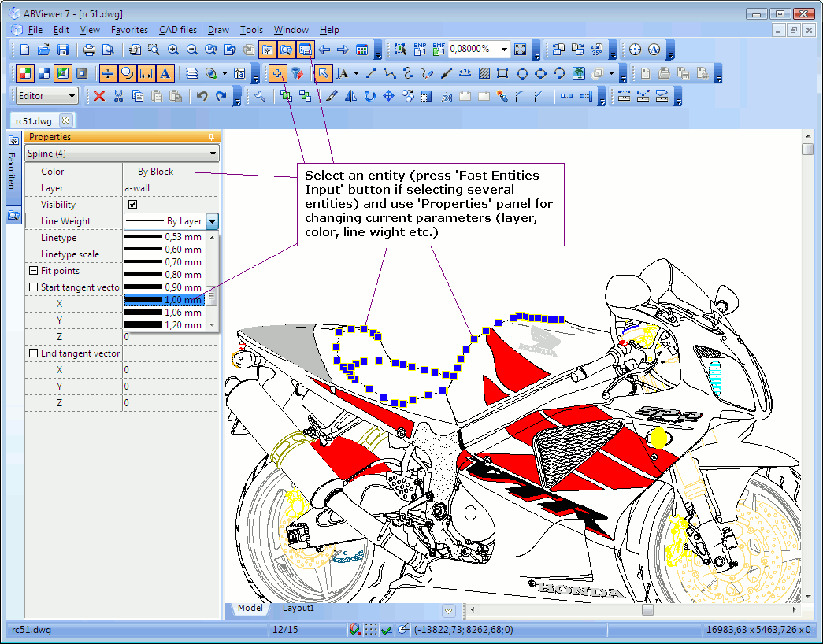The width and height of the screenshot is (823, 644).
Task: Choose the Ellipse drawing tool
Action: 540,73
